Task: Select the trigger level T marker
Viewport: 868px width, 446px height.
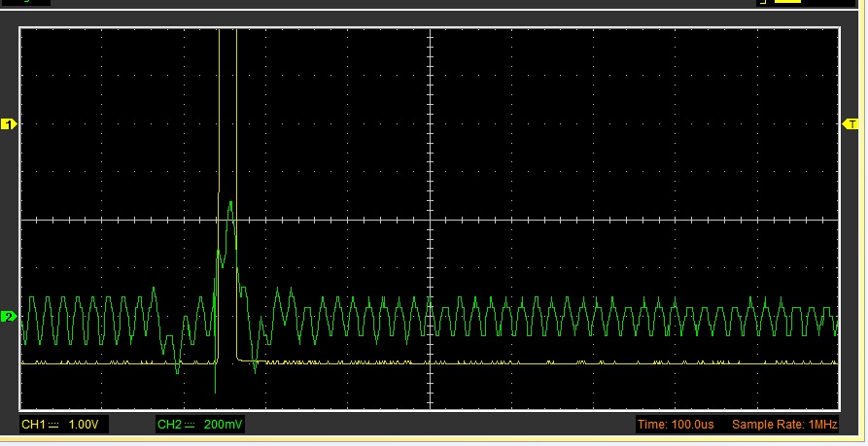Action: click(851, 124)
